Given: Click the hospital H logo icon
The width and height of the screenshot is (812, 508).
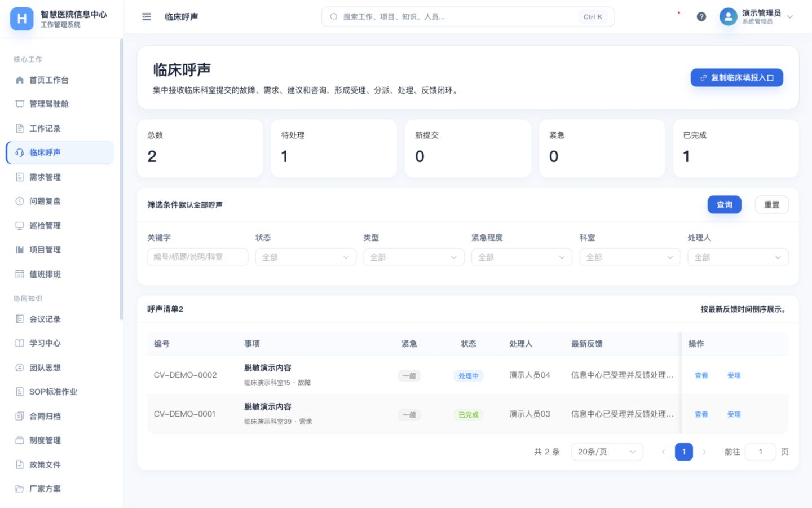Looking at the screenshot, I should pyautogui.click(x=21, y=19).
